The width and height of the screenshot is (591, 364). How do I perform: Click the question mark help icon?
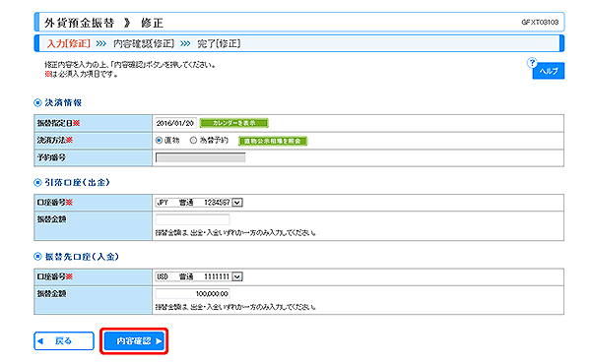(532, 63)
